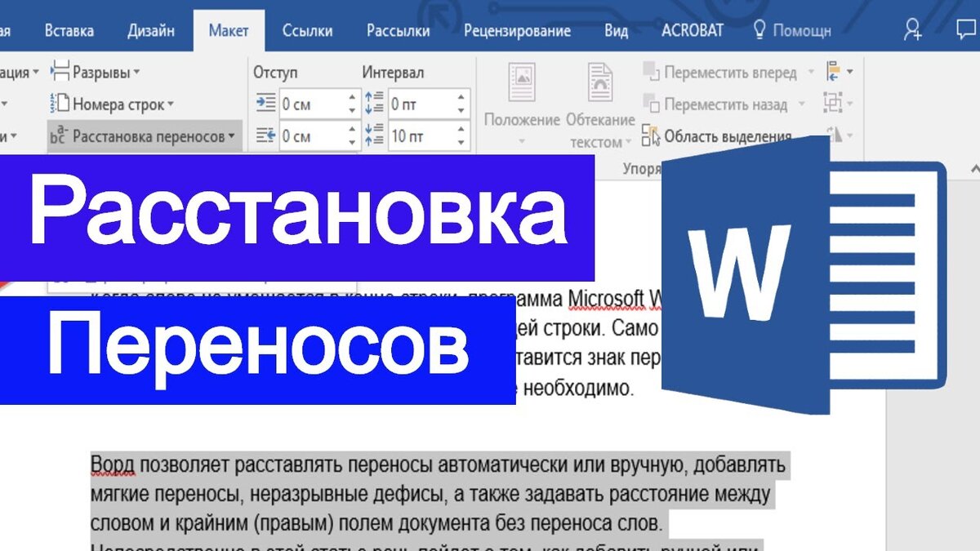Switch to the Вставка tab

tap(69, 31)
